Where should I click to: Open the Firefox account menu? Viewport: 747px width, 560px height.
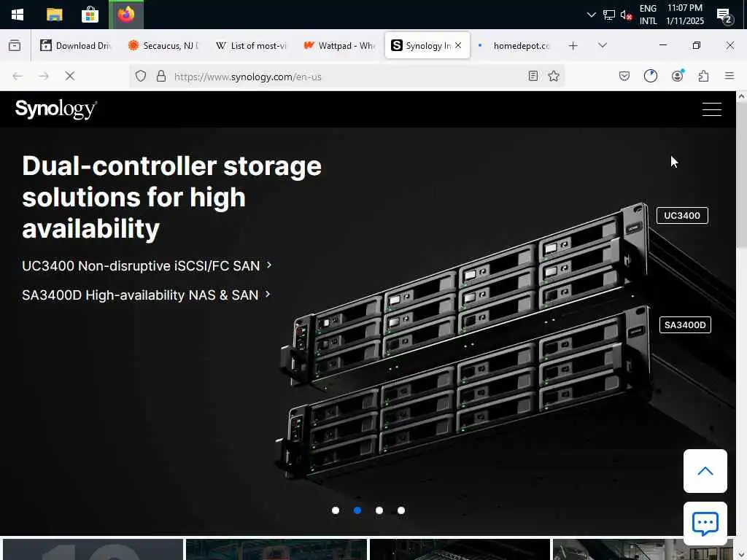click(677, 76)
